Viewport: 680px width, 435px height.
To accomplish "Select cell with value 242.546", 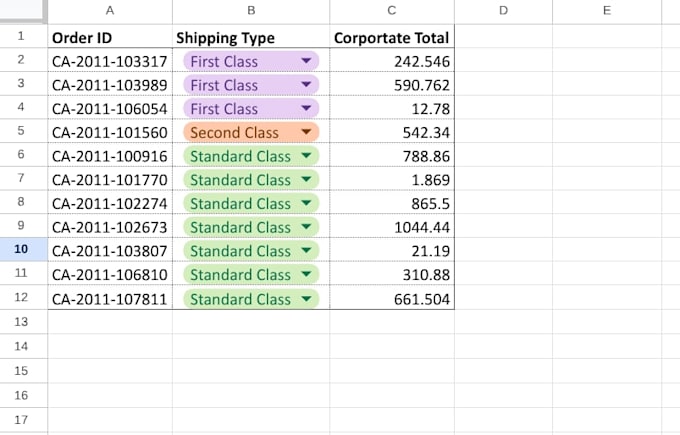I will click(392, 60).
